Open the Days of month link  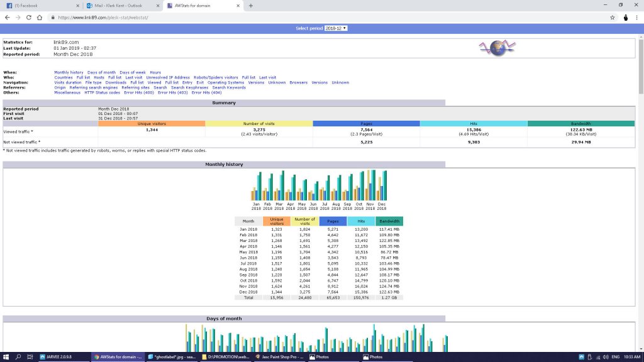(x=101, y=72)
